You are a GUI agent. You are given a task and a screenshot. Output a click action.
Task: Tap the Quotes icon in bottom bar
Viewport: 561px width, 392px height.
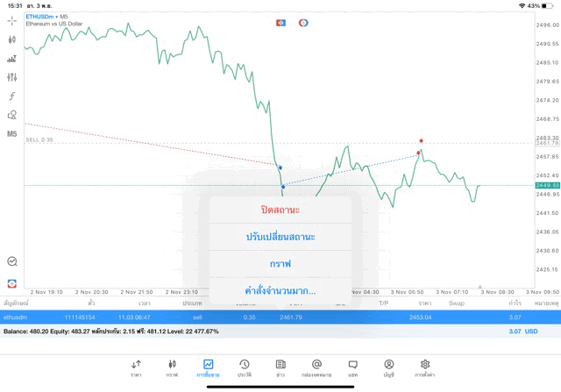(x=136, y=367)
